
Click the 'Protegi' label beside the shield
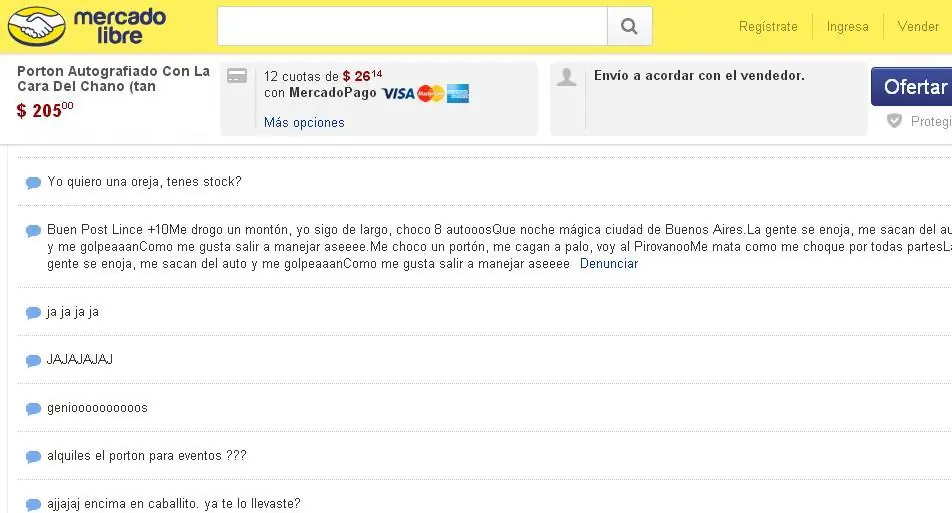click(931, 121)
